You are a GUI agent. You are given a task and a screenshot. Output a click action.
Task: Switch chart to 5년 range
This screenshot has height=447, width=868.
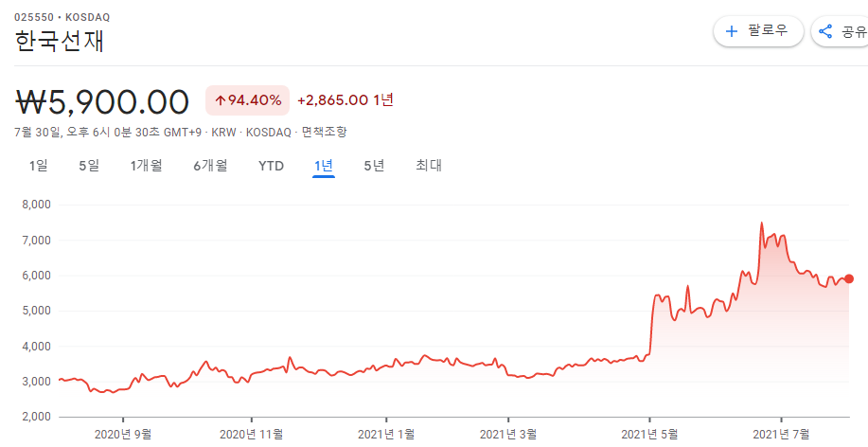click(374, 166)
